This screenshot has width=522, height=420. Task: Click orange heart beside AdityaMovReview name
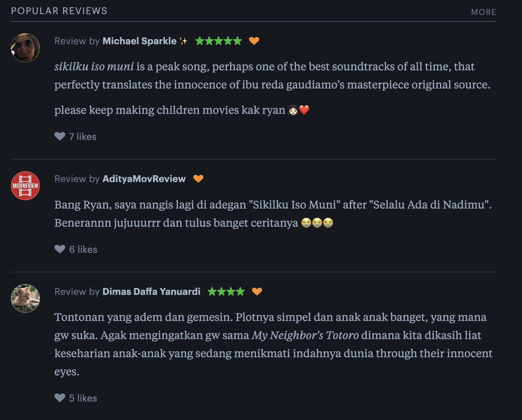click(198, 179)
